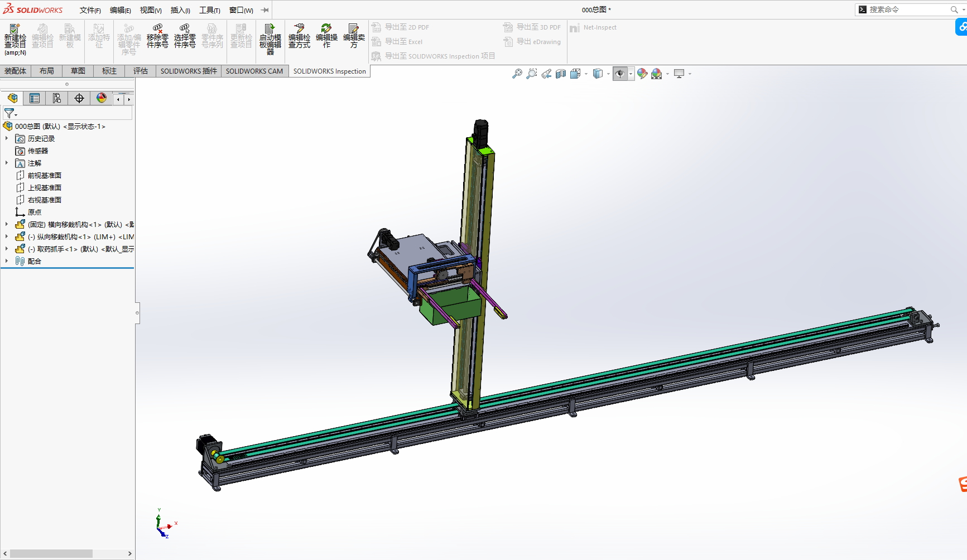Screen dimensions: 967x560
Task: Open 文件(F) menu
Action: click(90, 10)
